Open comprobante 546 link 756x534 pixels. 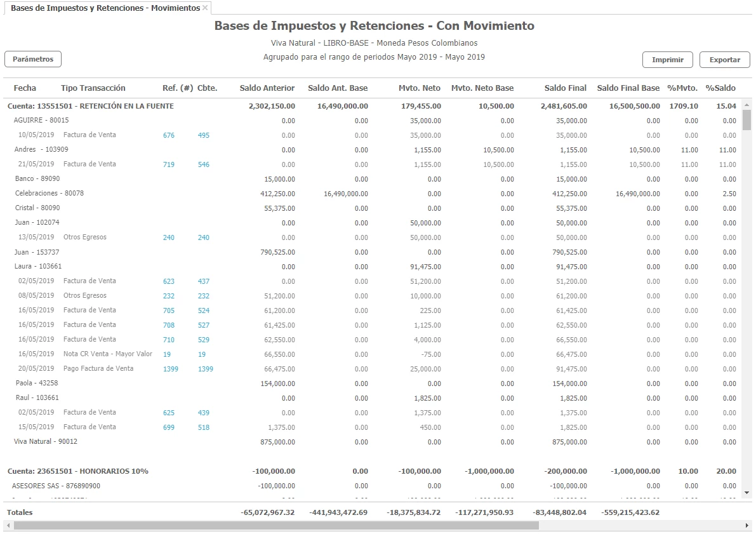tap(203, 164)
